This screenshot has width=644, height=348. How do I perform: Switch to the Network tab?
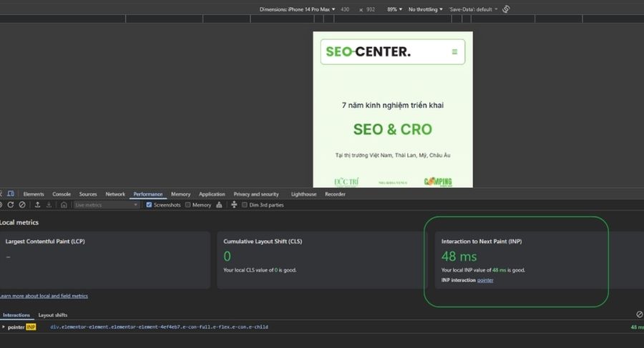click(115, 194)
